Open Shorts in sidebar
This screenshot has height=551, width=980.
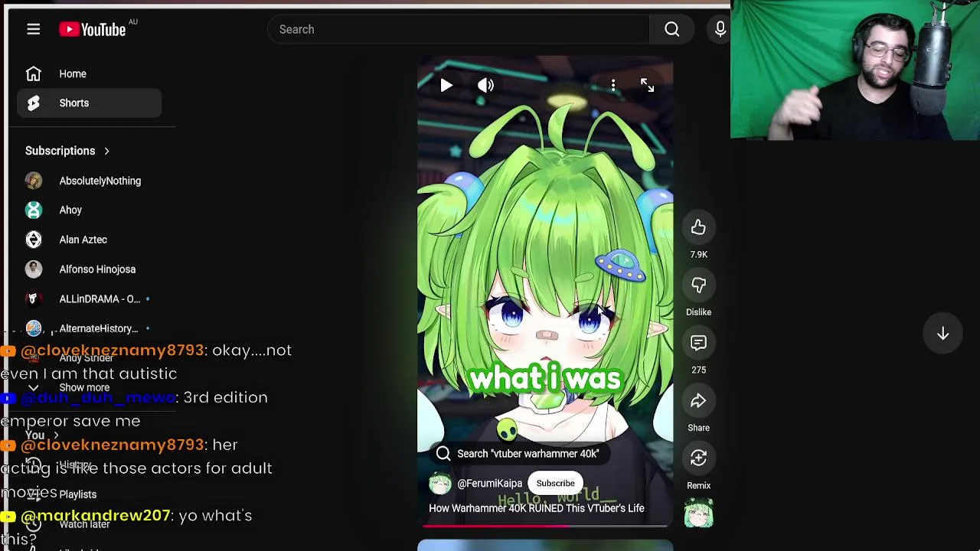[x=89, y=103]
